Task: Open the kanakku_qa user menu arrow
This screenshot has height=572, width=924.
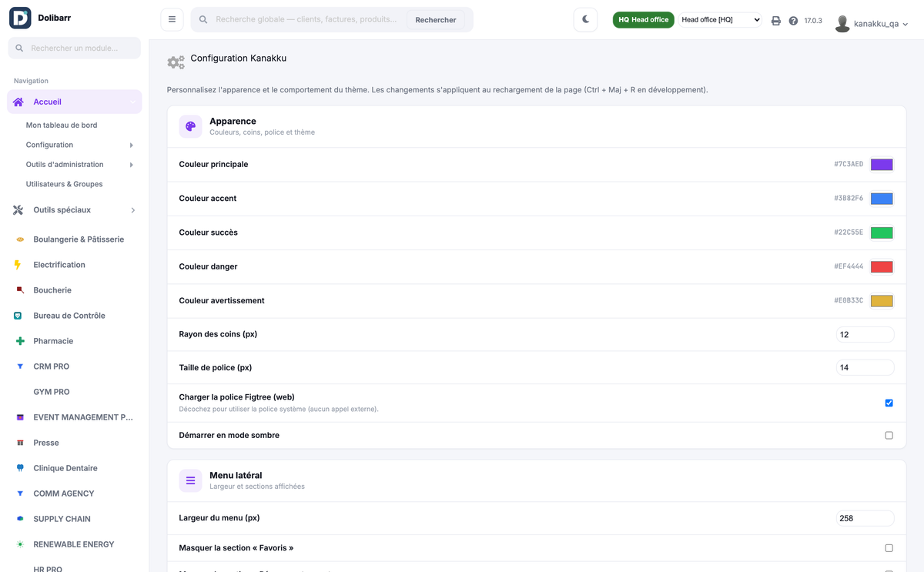Action: point(905,25)
